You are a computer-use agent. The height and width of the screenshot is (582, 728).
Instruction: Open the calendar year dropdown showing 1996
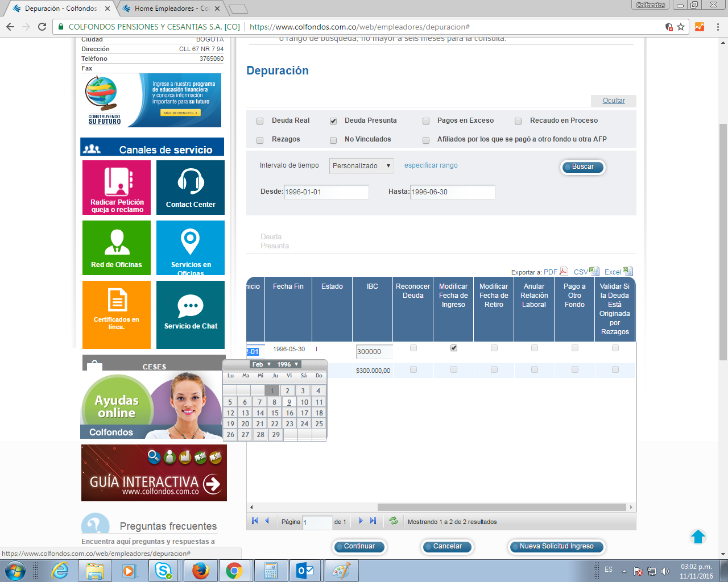(x=287, y=364)
